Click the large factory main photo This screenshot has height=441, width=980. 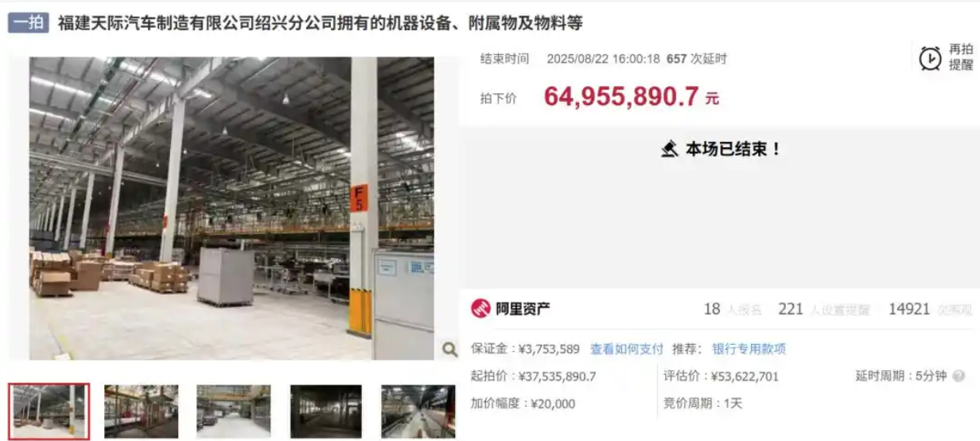coord(231,208)
